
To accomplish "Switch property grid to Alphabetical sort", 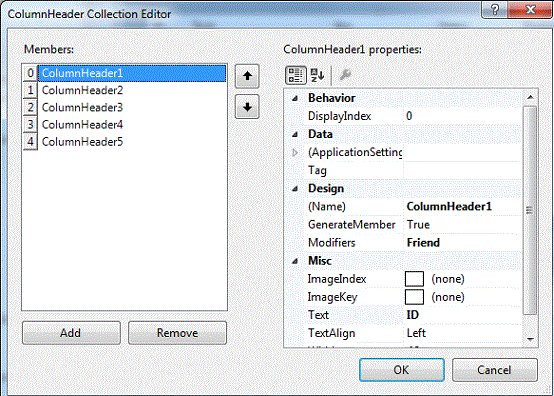I will coord(317,75).
